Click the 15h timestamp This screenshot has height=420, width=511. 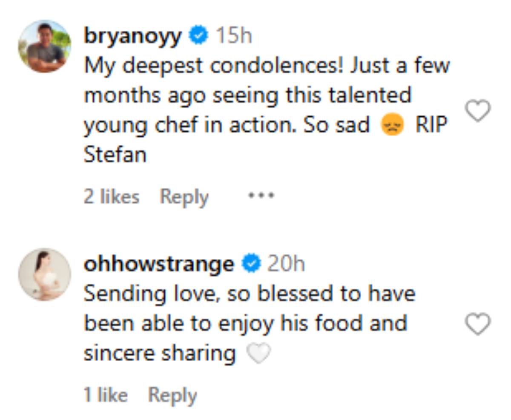click(x=234, y=36)
